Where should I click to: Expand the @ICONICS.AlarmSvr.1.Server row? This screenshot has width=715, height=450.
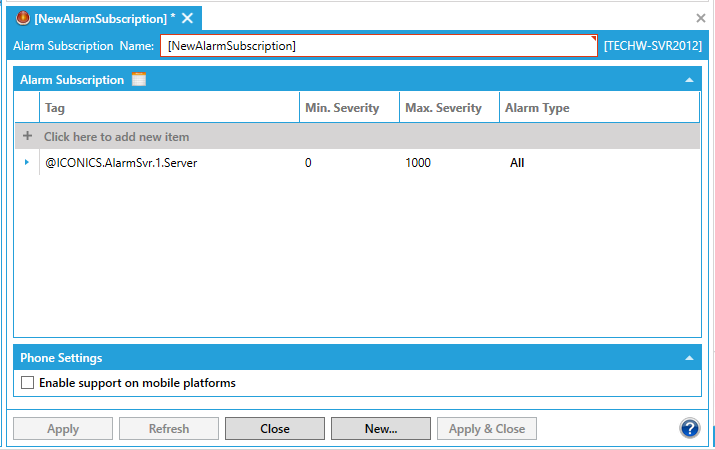click(27, 163)
